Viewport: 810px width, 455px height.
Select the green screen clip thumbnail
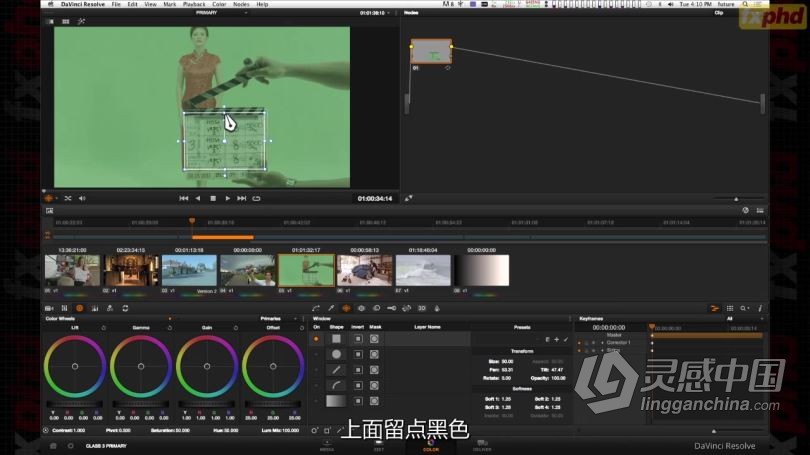pyautogui.click(x=306, y=270)
